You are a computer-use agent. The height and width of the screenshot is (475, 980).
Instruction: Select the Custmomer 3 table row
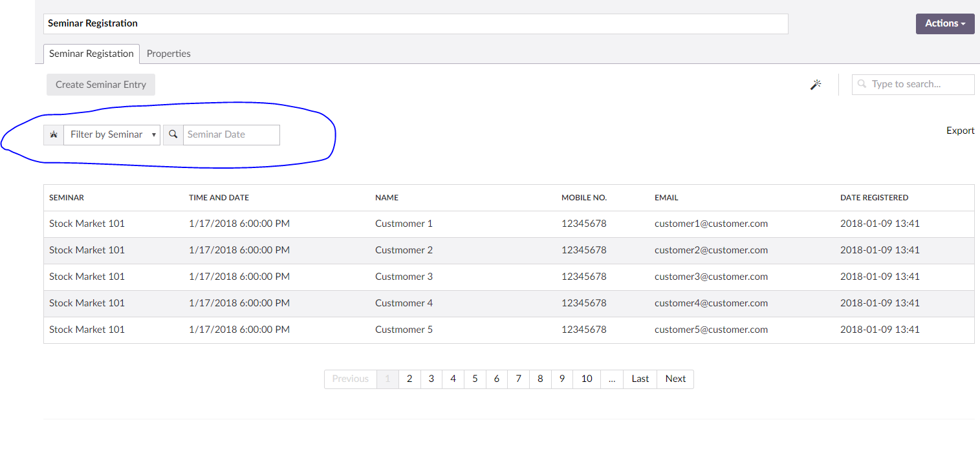(x=404, y=277)
